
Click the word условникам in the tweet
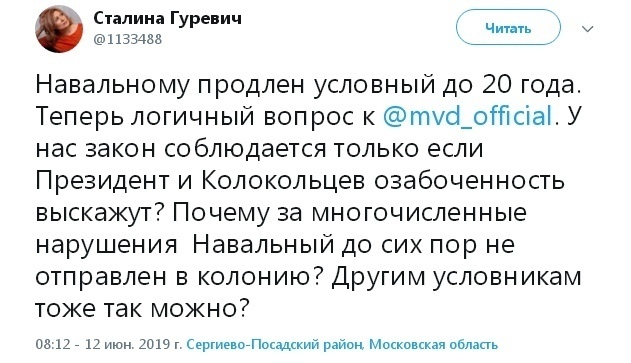[507, 277]
